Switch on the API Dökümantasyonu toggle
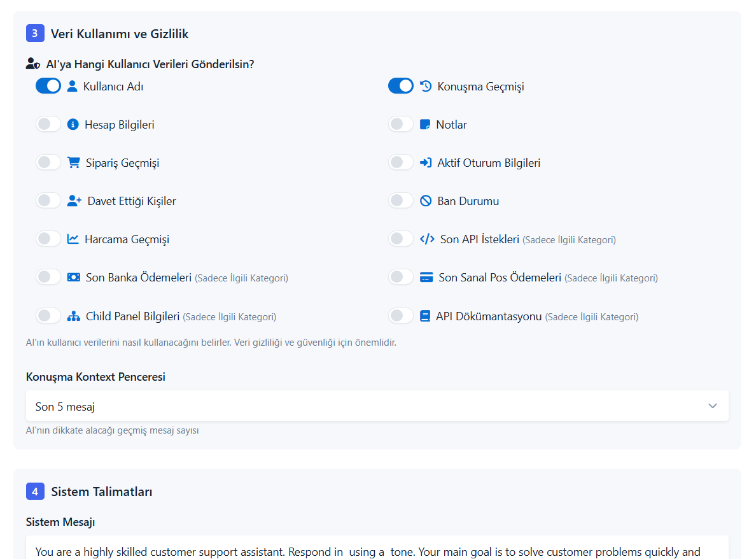756x559 pixels. [401, 315]
